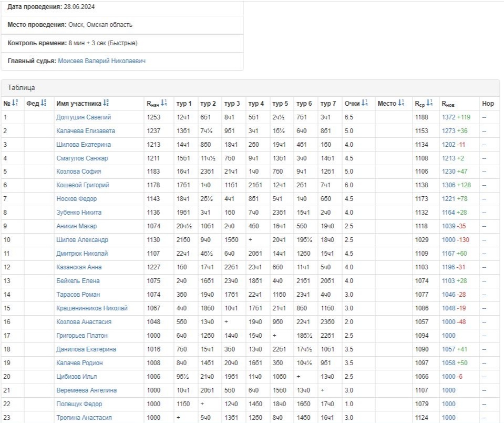
Task: Click the Таблица panel heading
Action: (21, 88)
